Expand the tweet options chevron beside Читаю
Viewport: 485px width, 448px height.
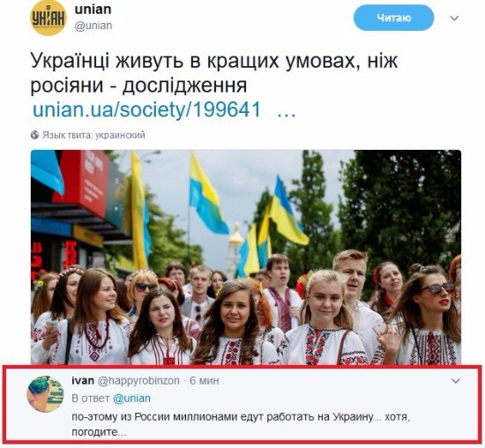click(454, 19)
